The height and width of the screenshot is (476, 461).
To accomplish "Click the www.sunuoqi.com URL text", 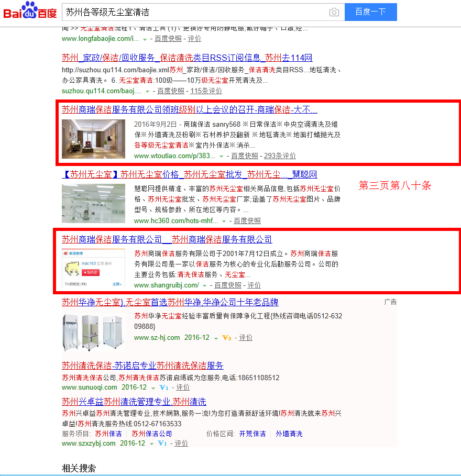I will [89, 388].
